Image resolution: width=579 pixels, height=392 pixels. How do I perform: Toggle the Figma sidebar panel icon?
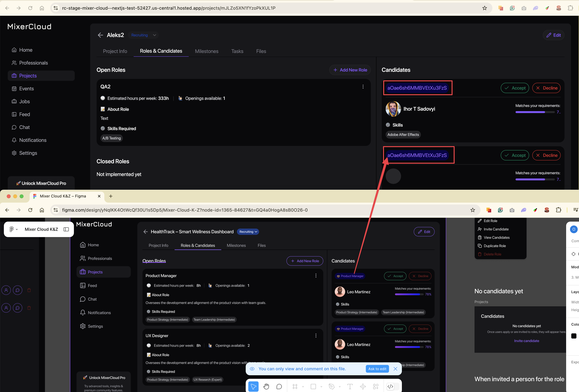(x=66, y=229)
